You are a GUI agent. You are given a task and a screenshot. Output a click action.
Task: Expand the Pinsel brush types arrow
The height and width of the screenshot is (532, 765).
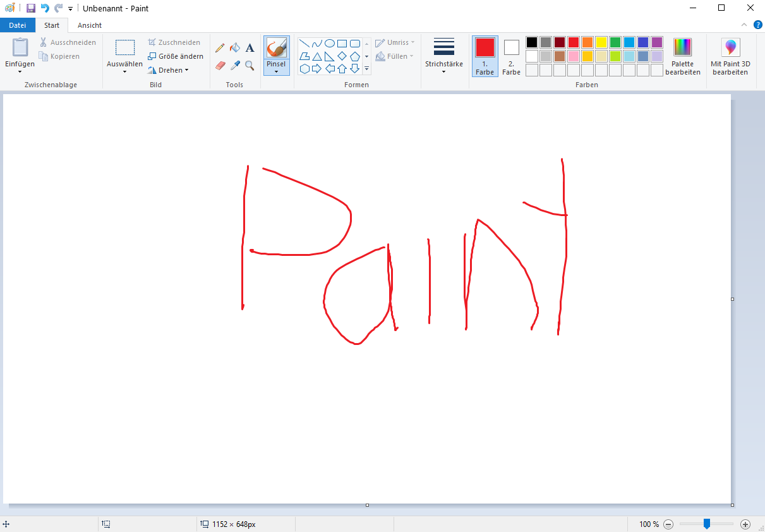[x=276, y=71]
